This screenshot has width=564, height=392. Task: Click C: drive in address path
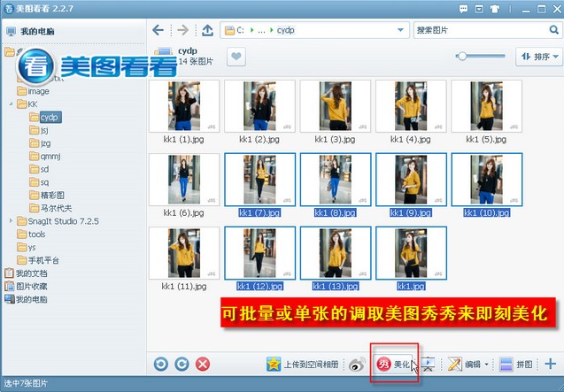coord(240,30)
